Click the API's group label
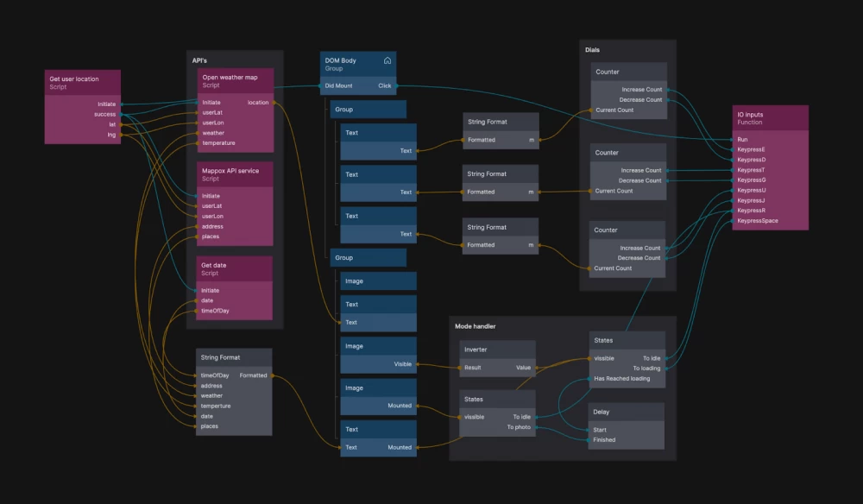Image resolution: width=863 pixels, height=504 pixels. click(199, 60)
